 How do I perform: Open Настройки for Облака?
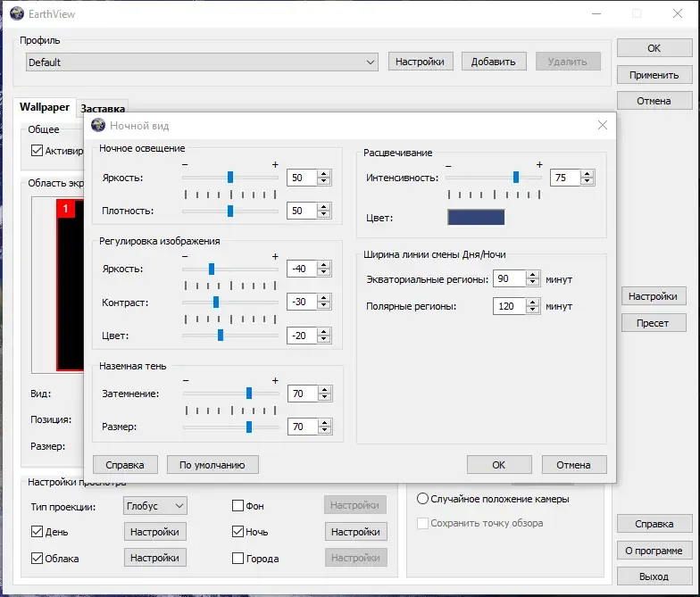coord(155,557)
